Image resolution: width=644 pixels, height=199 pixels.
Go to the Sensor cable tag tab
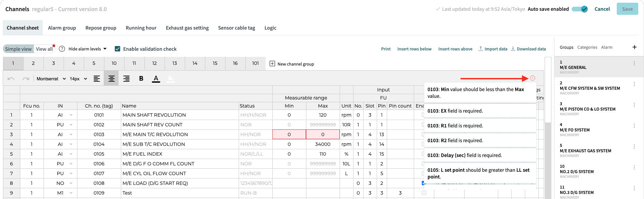coord(237,28)
